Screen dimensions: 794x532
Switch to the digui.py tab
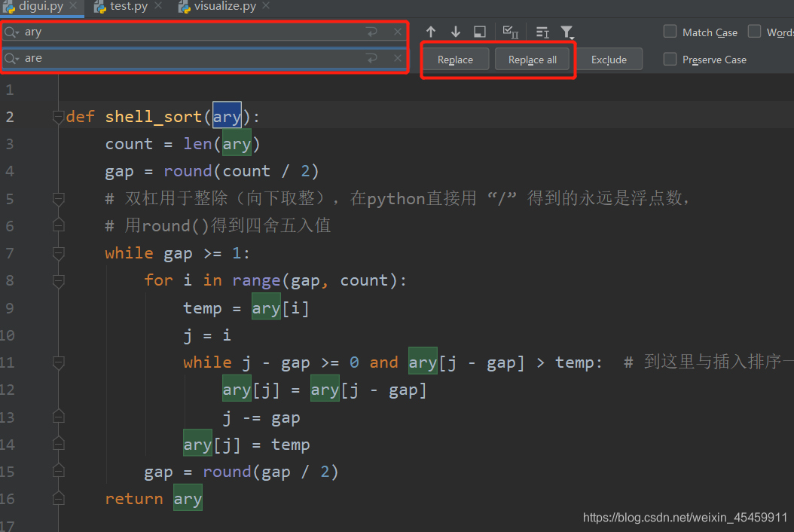[x=41, y=6]
